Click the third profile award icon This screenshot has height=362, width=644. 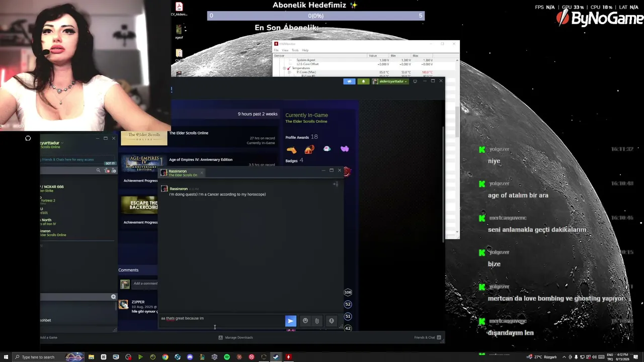(327, 149)
